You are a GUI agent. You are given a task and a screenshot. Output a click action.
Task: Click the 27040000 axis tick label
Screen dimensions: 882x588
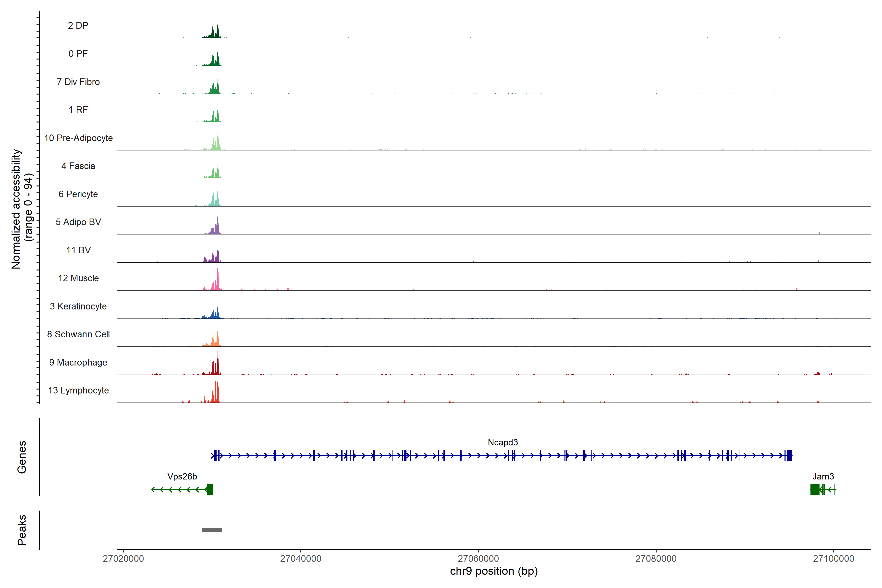(301, 558)
